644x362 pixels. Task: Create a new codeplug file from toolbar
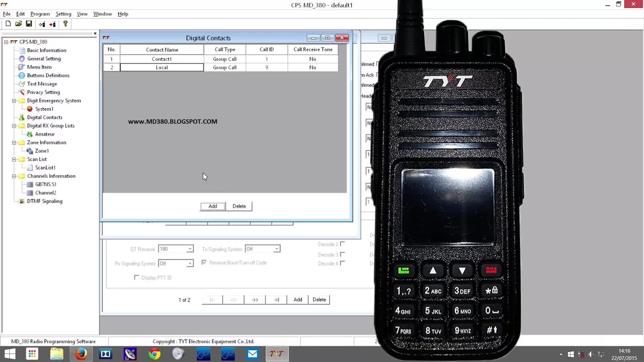click(8, 24)
